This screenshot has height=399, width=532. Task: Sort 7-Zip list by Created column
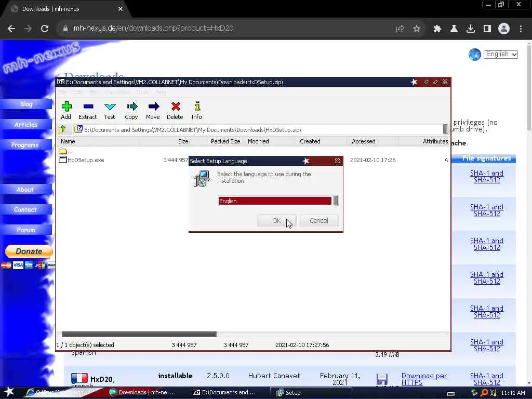[x=320, y=141]
